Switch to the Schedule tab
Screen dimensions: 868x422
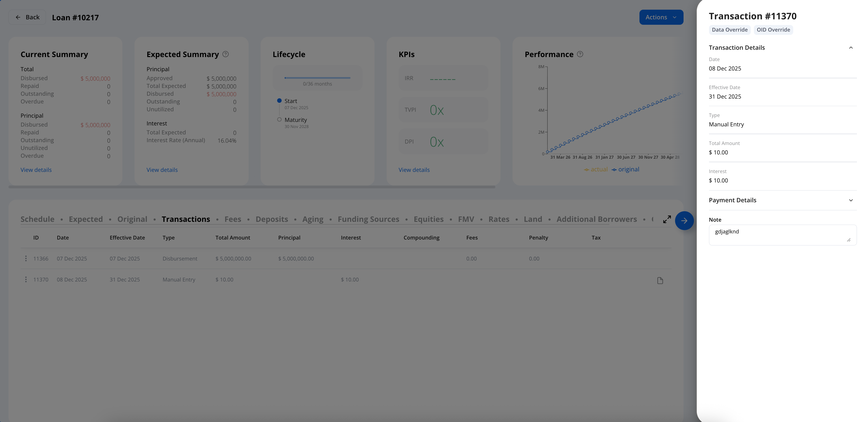click(38, 219)
